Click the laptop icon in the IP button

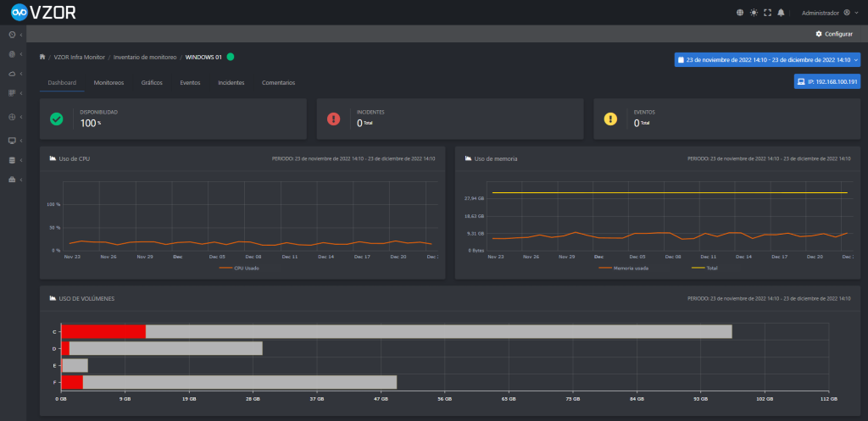pos(800,82)
